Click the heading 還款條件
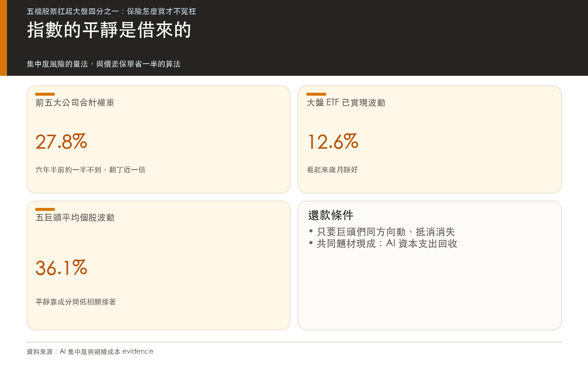The width and height of the screenshot is (588, 368). (x=331, y=215)
